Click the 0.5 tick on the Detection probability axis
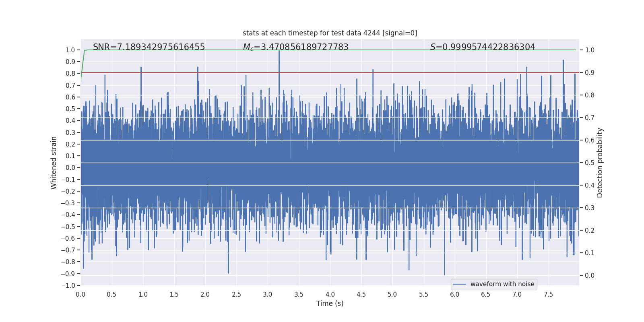 pyautogui.click(x=590, y=163)
